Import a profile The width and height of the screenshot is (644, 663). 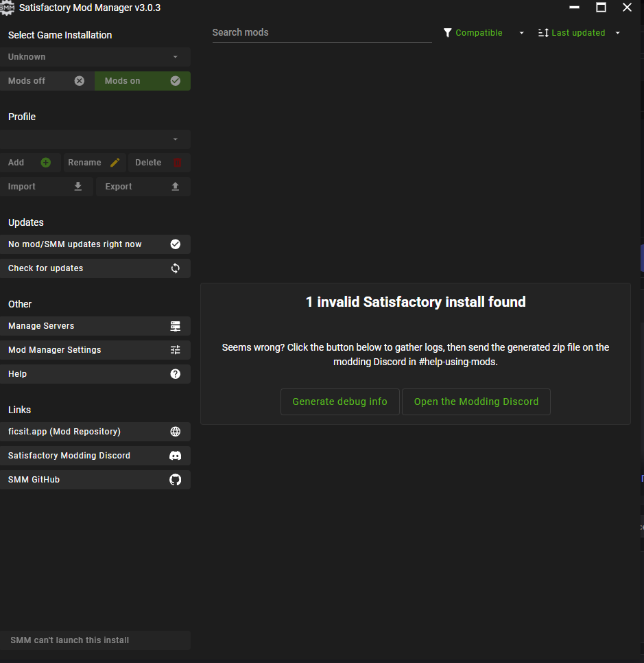coord(47,187)
